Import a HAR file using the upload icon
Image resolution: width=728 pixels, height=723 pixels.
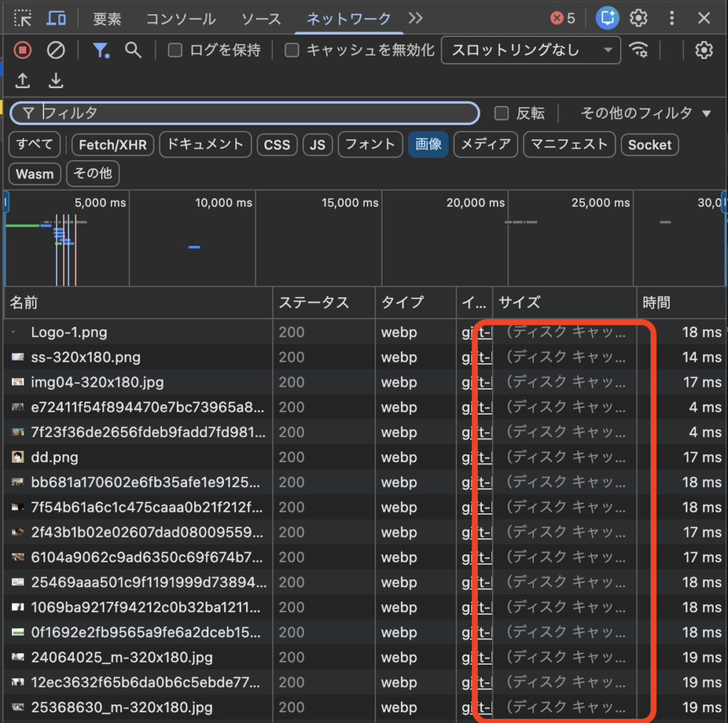[22, 80]
